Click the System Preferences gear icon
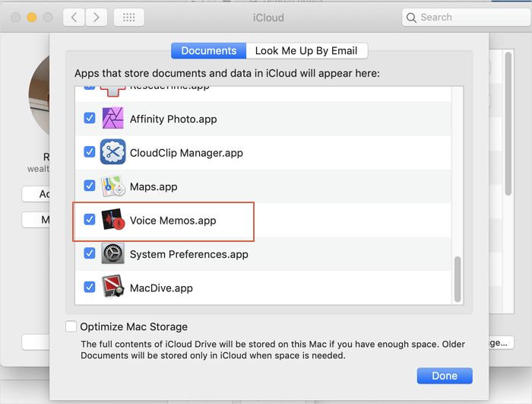 click(112, 254)
